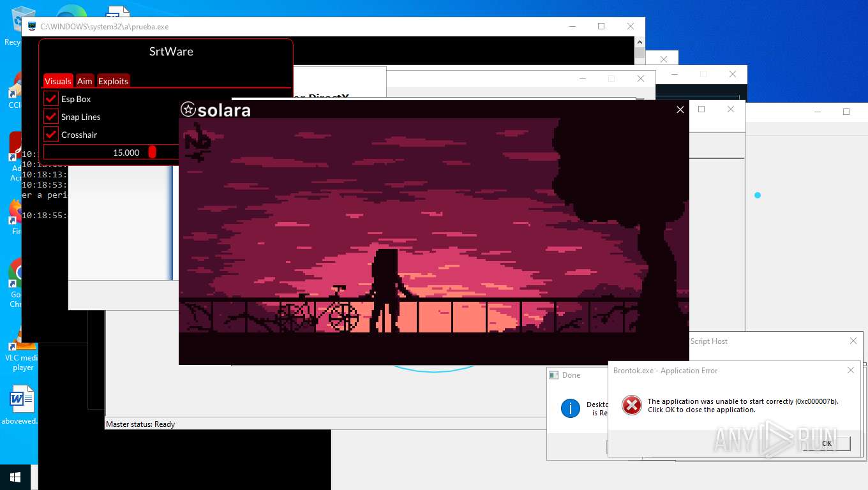Minimize the prueba.exe console window
This screenshot has width=868, height=490.
coord(572,27)
